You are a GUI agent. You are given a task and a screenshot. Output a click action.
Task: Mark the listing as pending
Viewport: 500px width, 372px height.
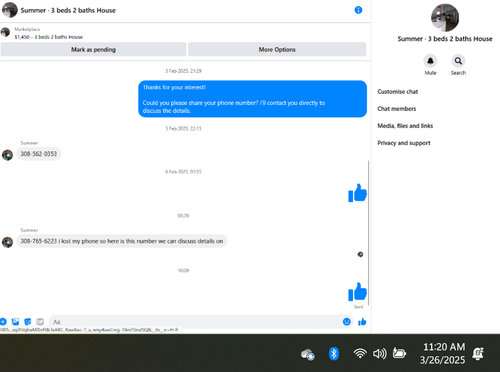pos(93,49)
